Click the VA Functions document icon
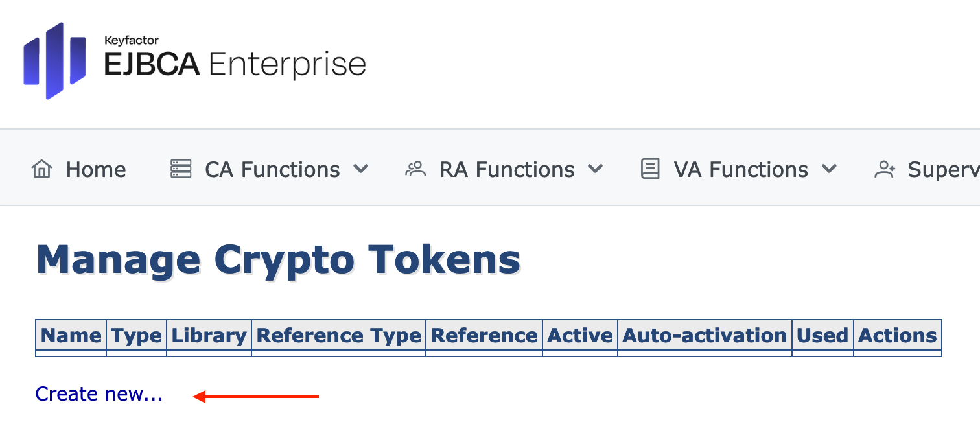Image resolution: width=980 pixels, height=433 pixels. point(649,170)
